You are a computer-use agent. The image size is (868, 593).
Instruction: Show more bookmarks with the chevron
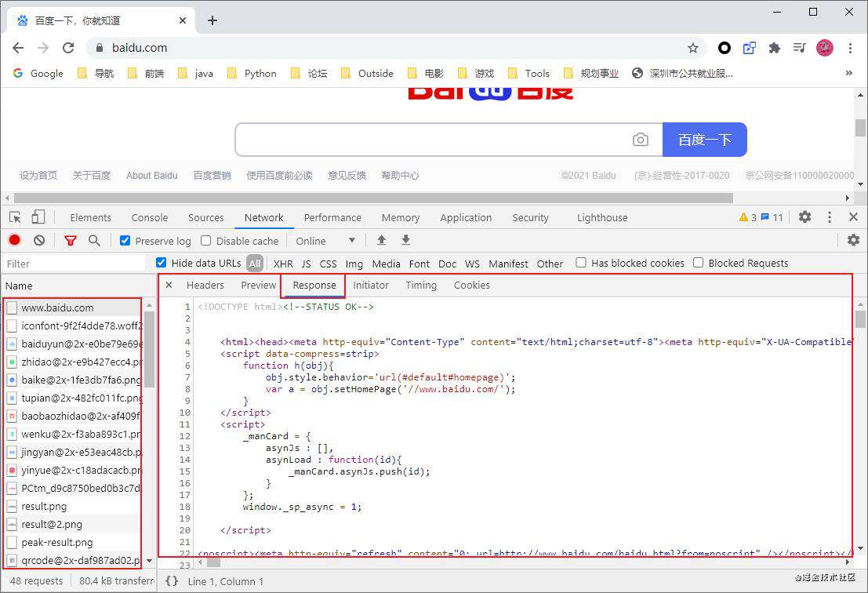(848, 73)
